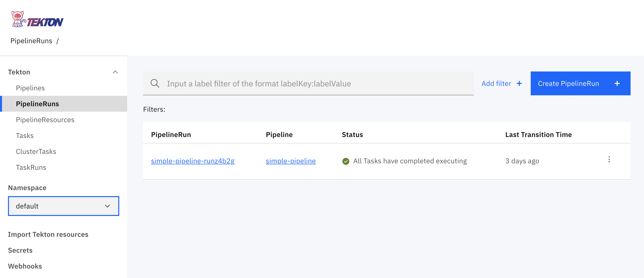The width and height of the screenshot is (644, 278).
Task: Open the simple-pipeline link
Action: [x=290, y=161]
